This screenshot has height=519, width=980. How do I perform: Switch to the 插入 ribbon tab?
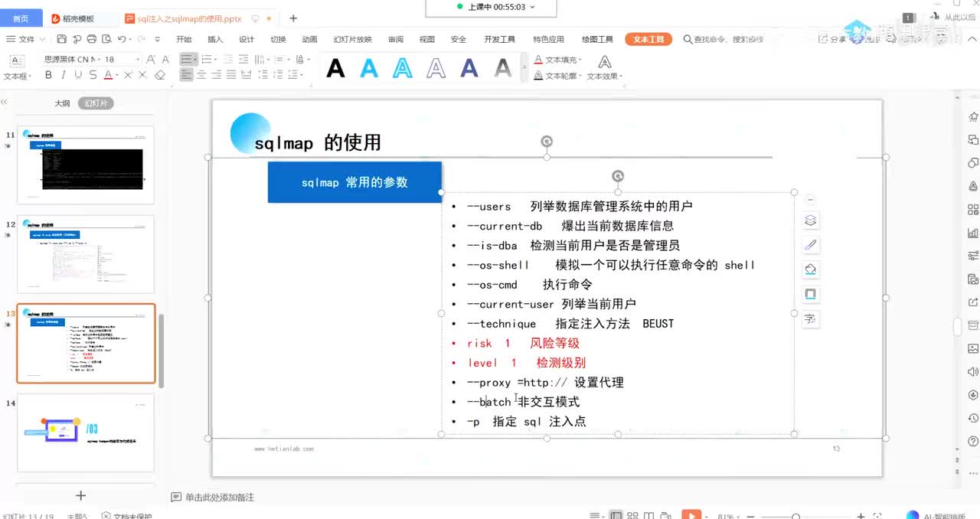pyautogui.click(x=215, y=39)
